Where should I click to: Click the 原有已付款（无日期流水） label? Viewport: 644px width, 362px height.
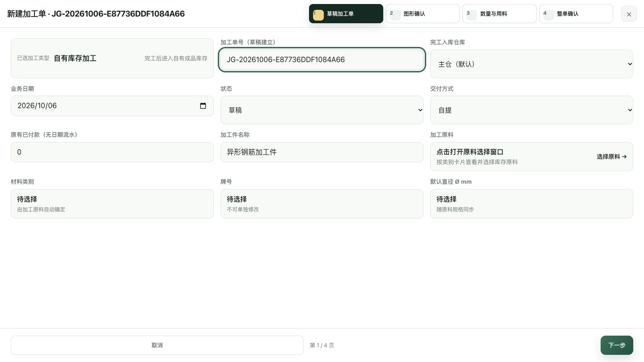[46, 135]
